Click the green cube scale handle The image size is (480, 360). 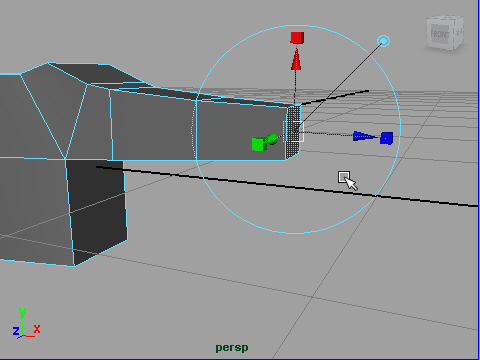point(259,144)
